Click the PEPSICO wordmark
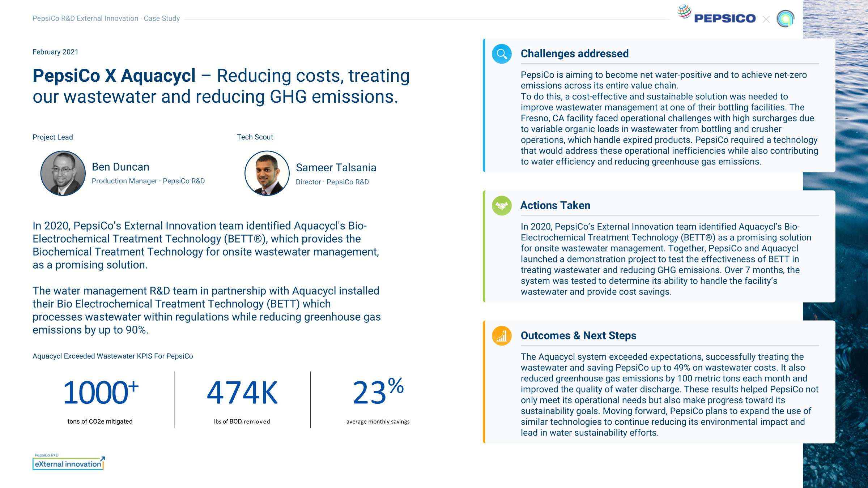Screen dimensions: 868x488 click(725, 18)
